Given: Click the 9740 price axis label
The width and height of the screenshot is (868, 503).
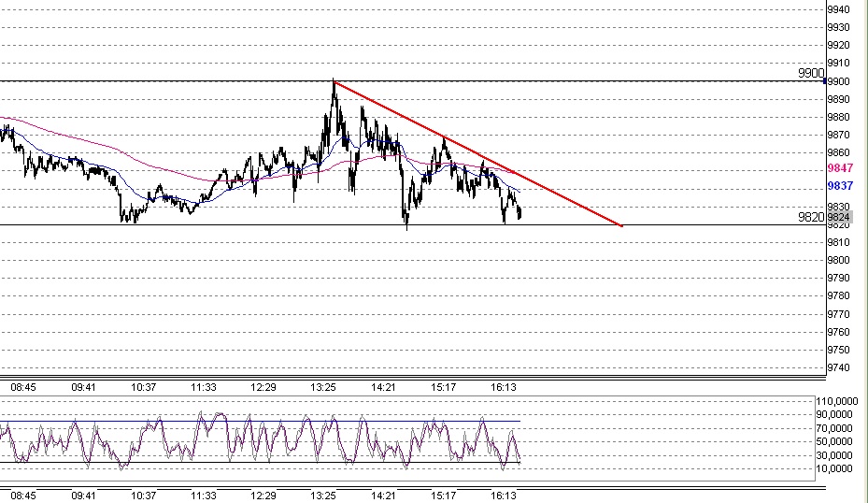Looking at the screenshot, I should pos(838,367).
